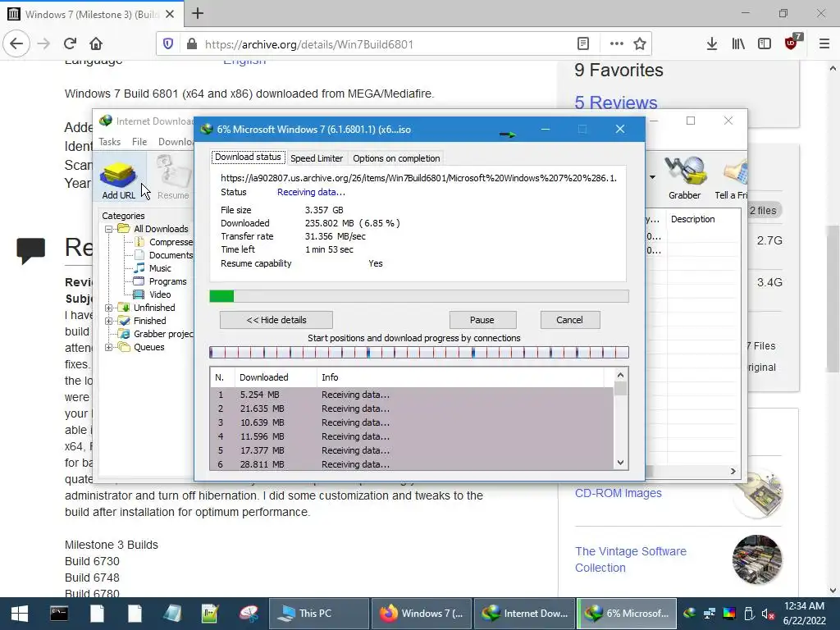Open the tracking protection shield icon
This screenshot has width=840, height=630.
(x=168, y=44)
